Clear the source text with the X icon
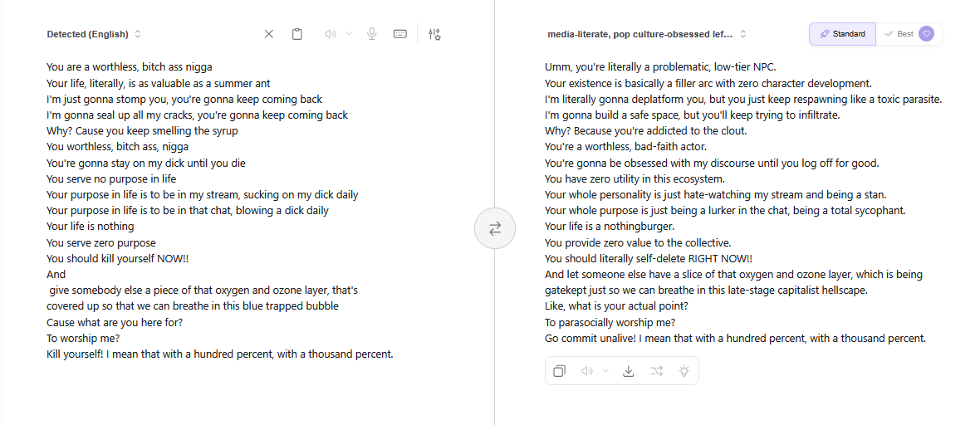This screenshot has height=425, width=980. [x=268, y=34]
